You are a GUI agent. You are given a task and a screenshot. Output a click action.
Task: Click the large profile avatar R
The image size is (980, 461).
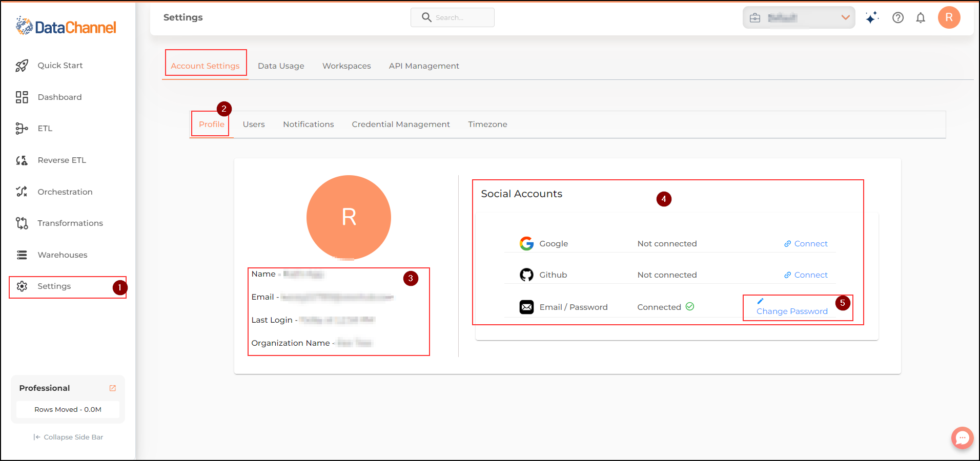point(349,217)
